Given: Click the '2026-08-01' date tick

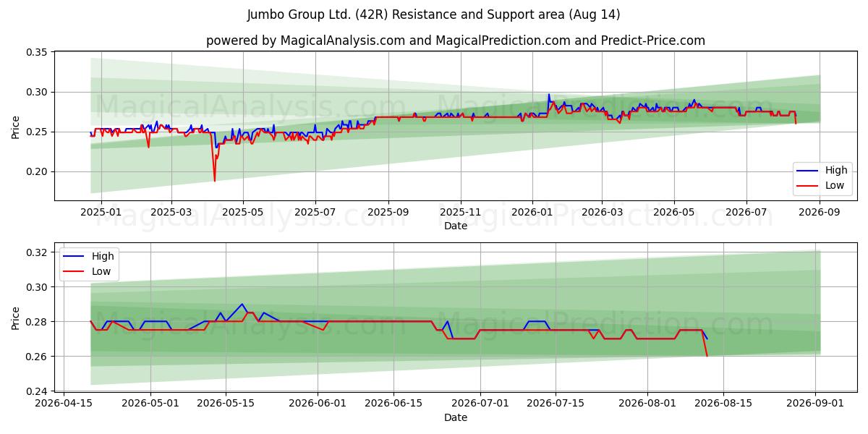Looking at the screenshot, I should click(647, 404).
